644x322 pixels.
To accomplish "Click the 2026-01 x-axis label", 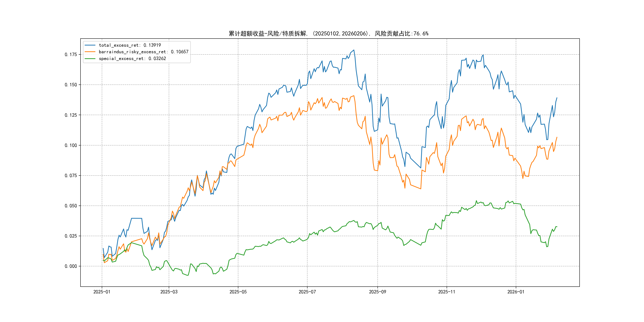I will pos(516,292).
